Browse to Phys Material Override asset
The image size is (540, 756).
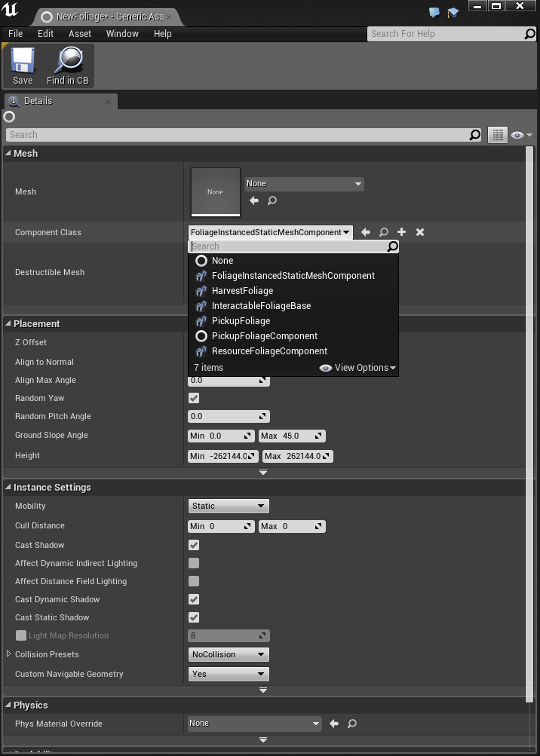click(352, 724)
